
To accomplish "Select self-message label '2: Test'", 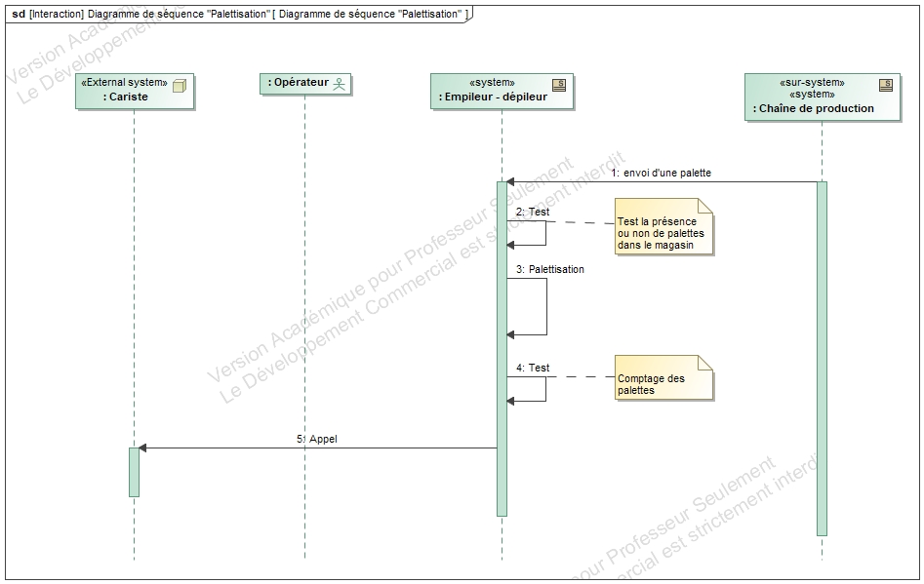I will point(533,212).
